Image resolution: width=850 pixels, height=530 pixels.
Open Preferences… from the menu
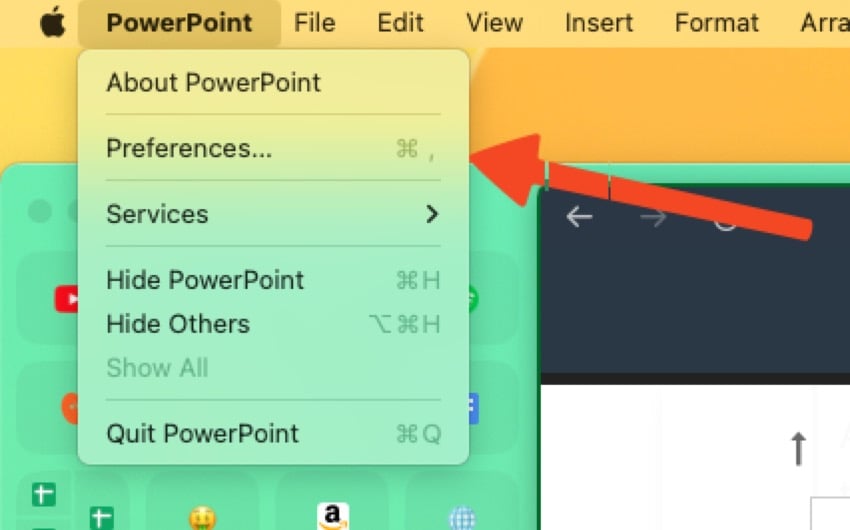click(x=273, y=148)
